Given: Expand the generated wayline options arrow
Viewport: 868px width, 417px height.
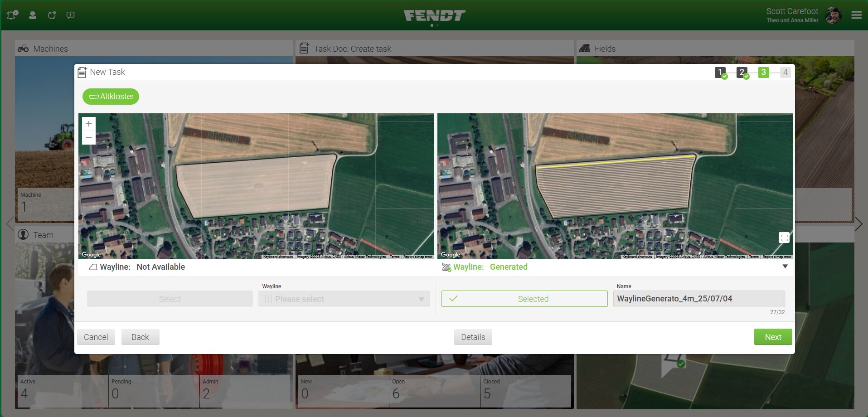Looking at the screenshot, I should coord(785,267).
